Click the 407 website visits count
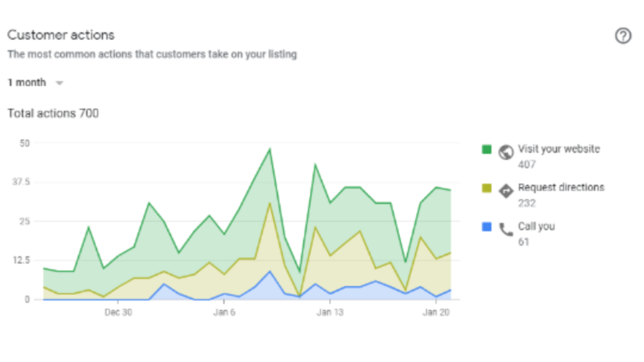 tap(527, 165)
